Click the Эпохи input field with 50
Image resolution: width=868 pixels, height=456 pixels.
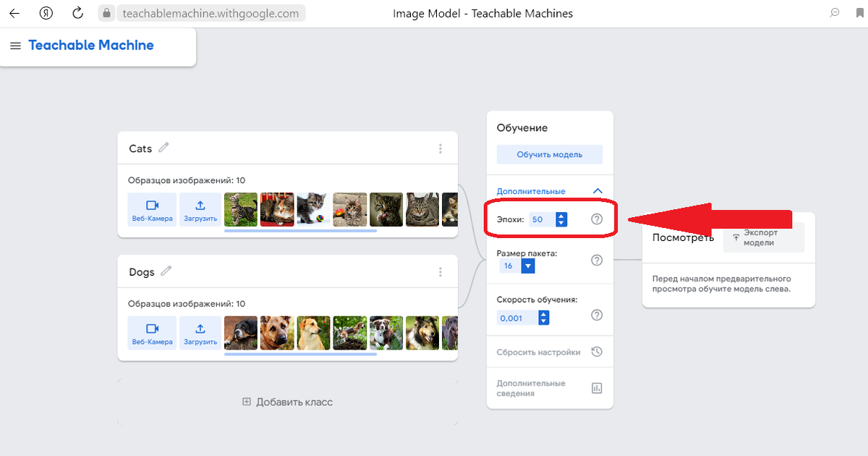(x=542, y=219)
